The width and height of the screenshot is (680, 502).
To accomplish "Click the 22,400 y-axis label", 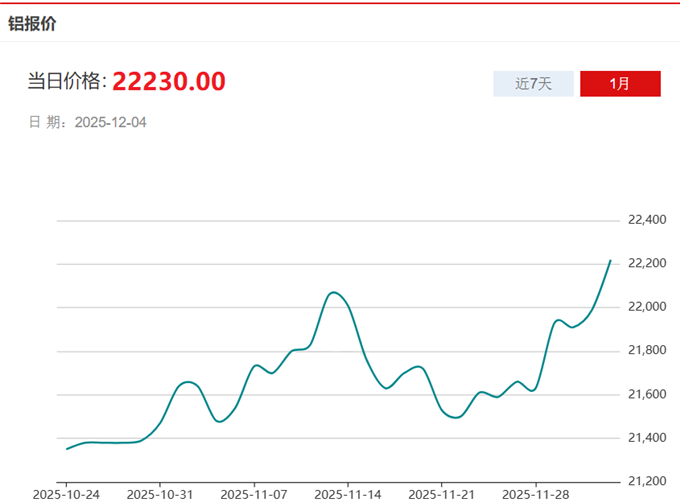I will 646,220.
